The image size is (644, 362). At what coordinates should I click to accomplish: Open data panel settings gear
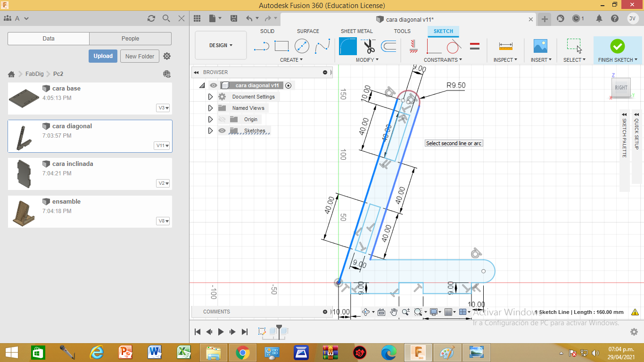tap(167, 56)
